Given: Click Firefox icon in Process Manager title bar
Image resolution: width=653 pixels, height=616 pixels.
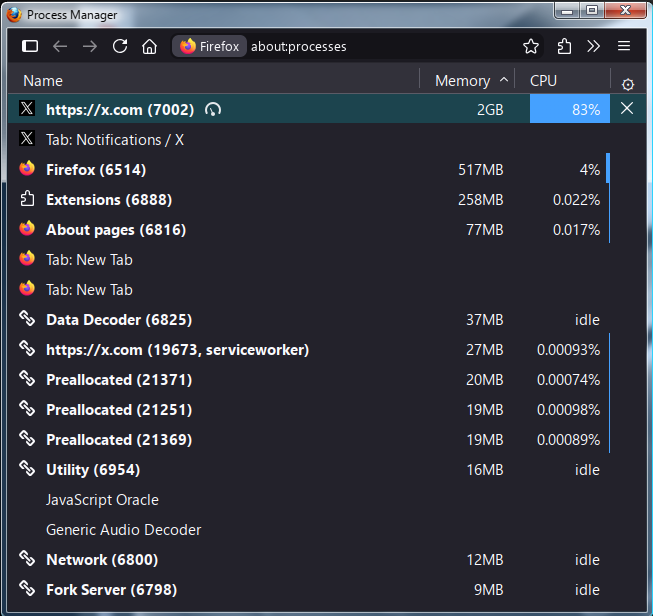Looking at the screenshot, I should pyautogui.click(x=15, y=15).
